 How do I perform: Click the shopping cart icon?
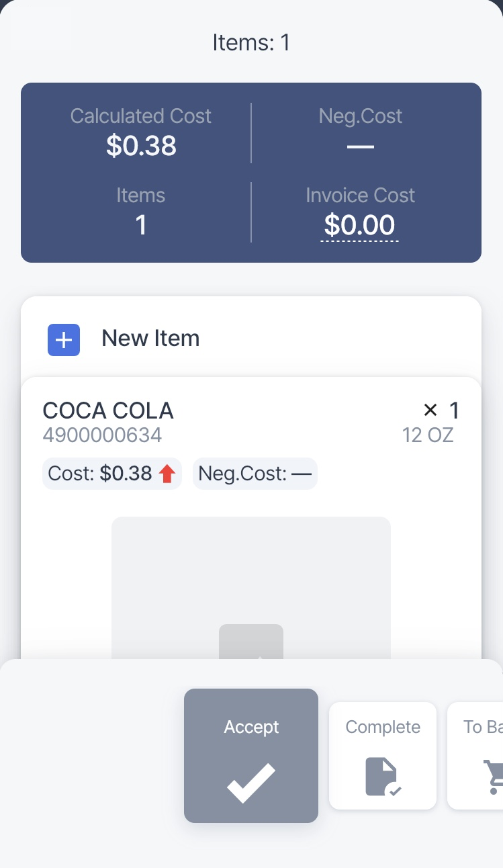pyautogui.click(x=493, y=777)
